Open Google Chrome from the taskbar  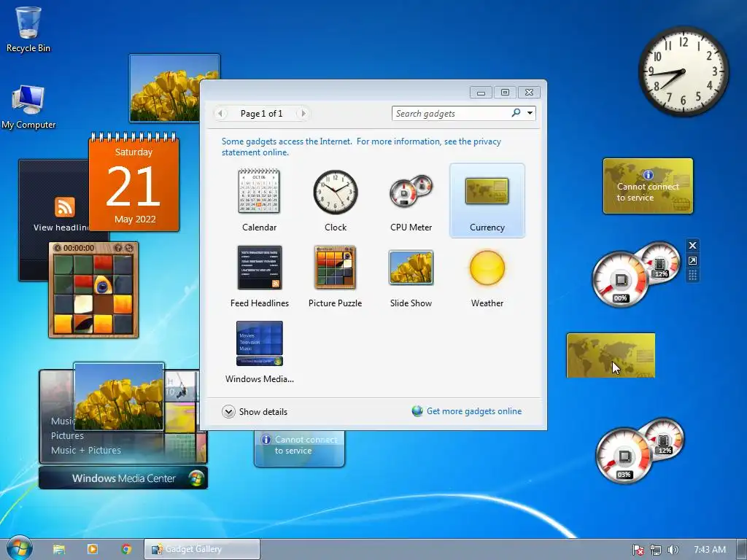pyautogui.click(x=126, y=549)
